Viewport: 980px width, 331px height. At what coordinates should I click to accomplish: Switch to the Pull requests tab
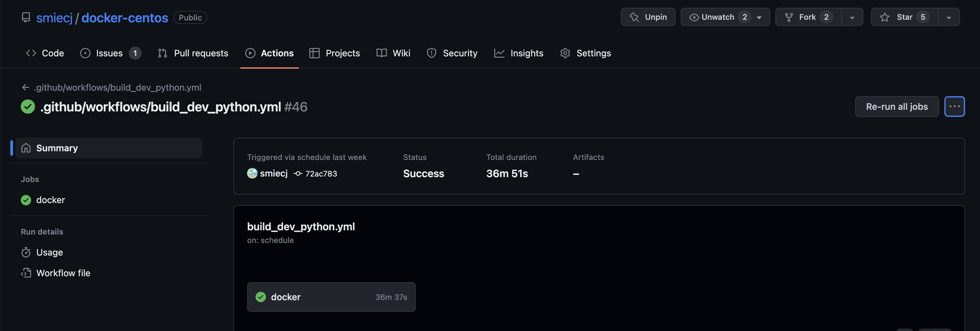tap(193, 53)
